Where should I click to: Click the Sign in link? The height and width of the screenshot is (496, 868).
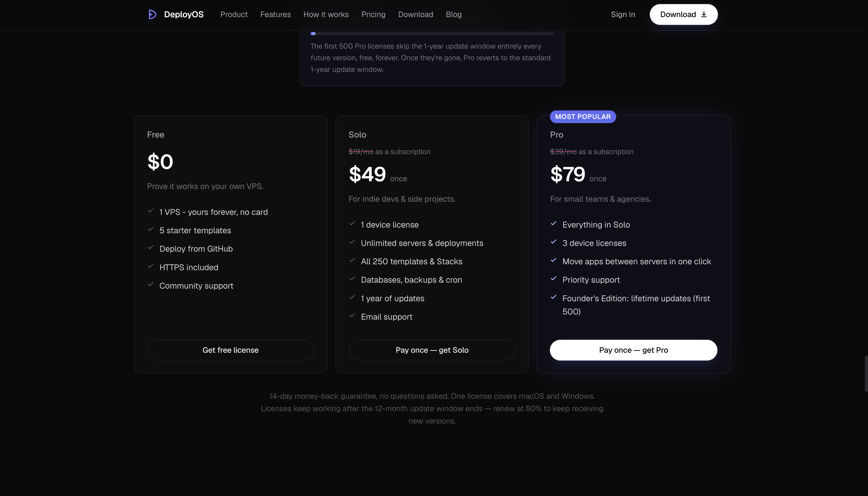[623, 14]
